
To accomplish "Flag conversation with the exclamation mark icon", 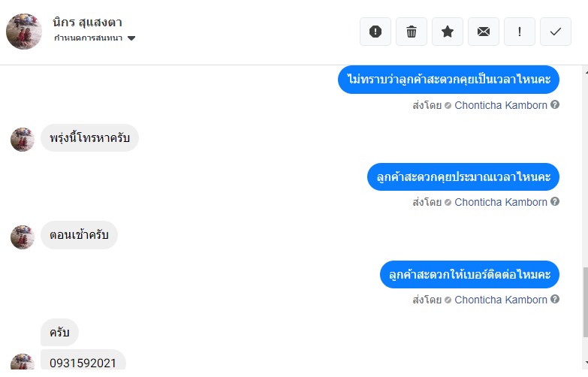I will point(520,32).
